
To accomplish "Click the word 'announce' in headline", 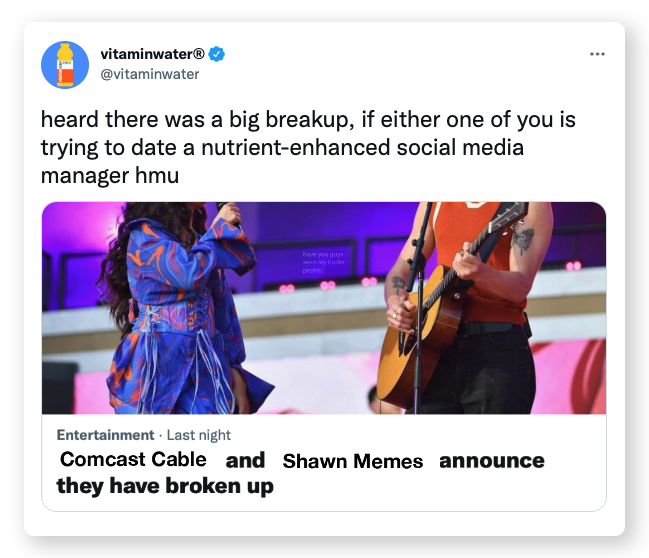I will pos(492,461).
